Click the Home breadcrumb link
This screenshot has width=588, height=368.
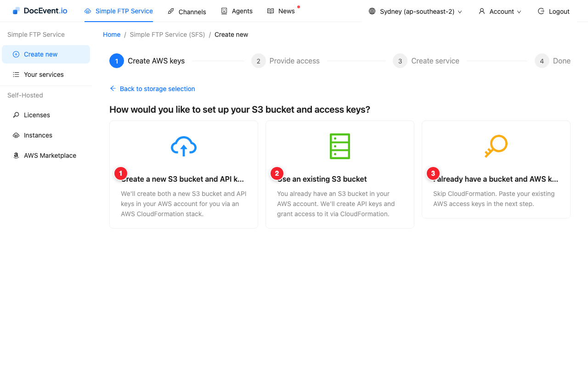pos(112,34)
